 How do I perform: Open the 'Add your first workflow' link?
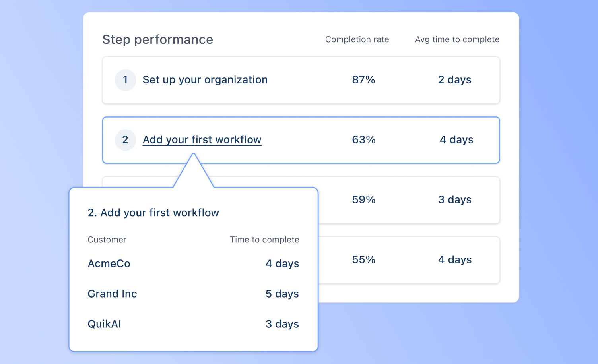202,139
